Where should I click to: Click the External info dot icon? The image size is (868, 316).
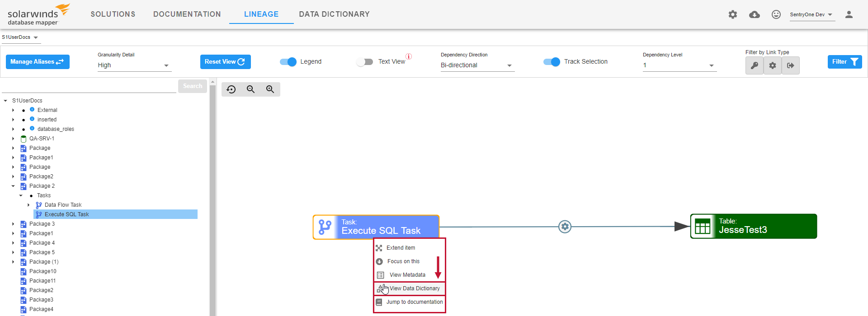32,110
